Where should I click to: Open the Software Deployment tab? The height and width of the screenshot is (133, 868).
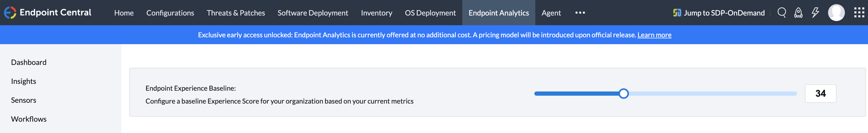pos(312,13)
